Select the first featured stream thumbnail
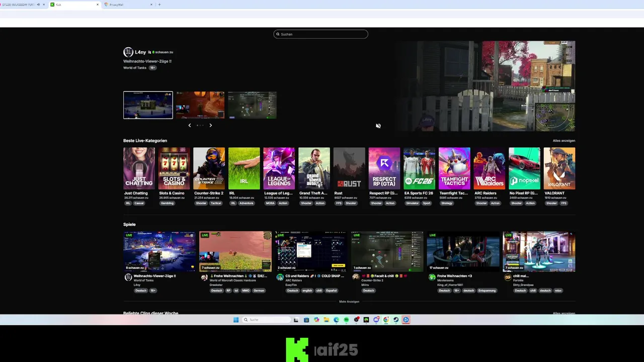Screen dimensions: 644x362 tap(148, 105)
